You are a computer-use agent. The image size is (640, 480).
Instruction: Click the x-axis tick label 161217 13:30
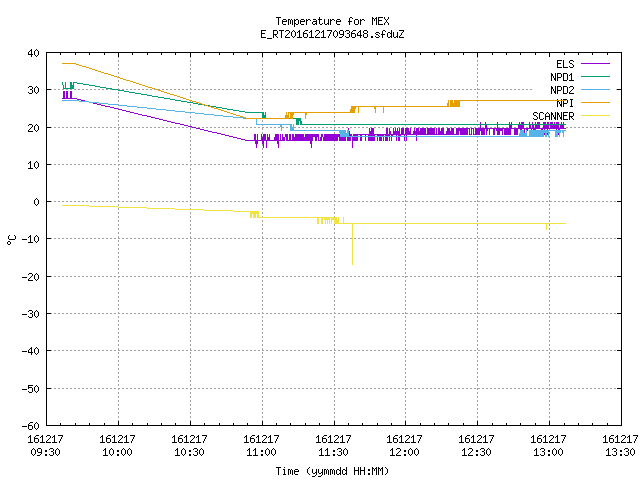coord(620,446)
